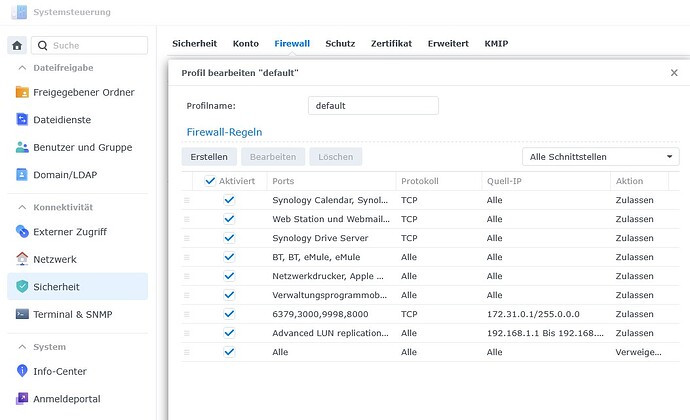Close the Profil bearbeiten dialog
The height and width of the screenshot is (420, 690).
click(x=674, y=73)
